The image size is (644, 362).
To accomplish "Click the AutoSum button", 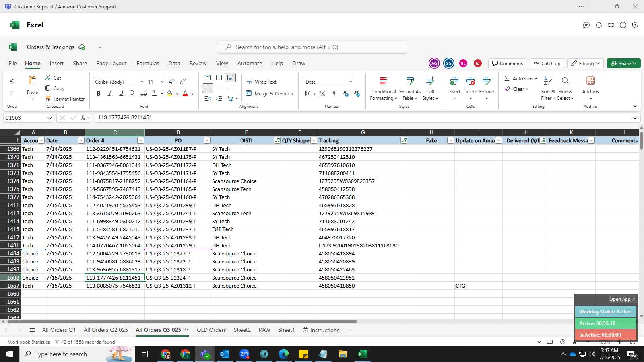I will point(520,78).
